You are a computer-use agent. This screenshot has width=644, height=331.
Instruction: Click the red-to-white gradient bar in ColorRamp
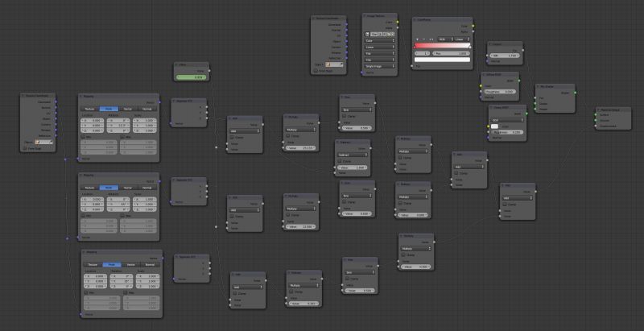click(442, 46)
